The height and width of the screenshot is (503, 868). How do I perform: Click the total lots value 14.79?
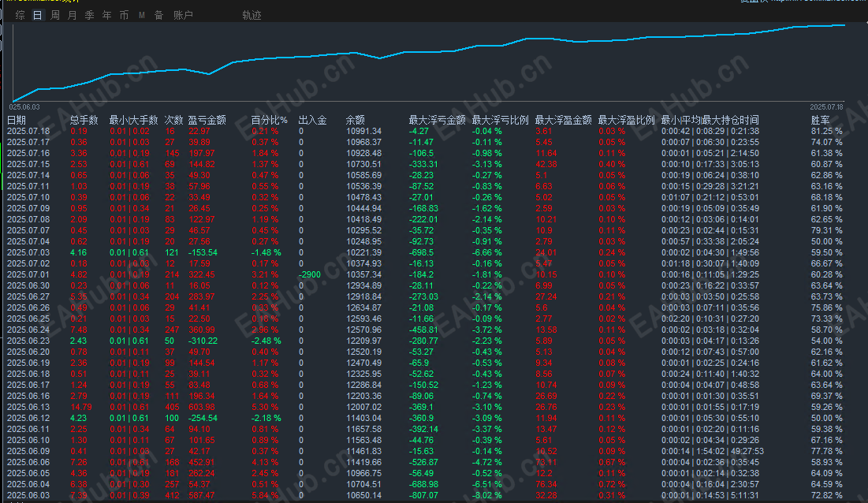click(81, 407)
